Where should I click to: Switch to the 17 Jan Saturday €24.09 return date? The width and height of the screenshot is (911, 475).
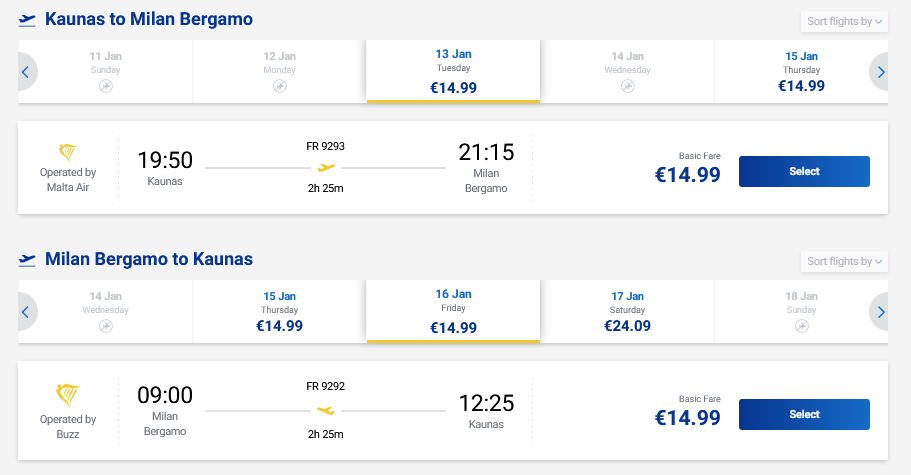pos(627,312)
